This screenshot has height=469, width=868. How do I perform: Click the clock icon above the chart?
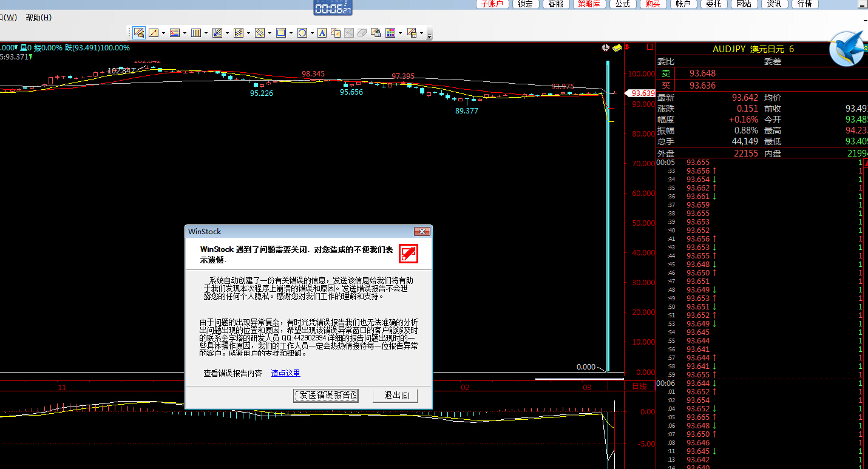tap(606, 47)
